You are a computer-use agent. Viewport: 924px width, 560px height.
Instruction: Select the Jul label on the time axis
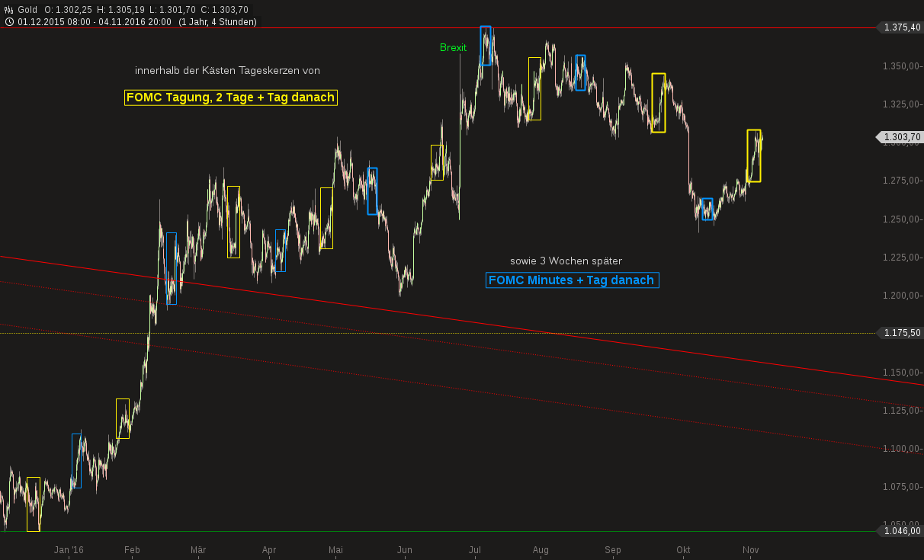pyautogui.click(x=474, y=549)
